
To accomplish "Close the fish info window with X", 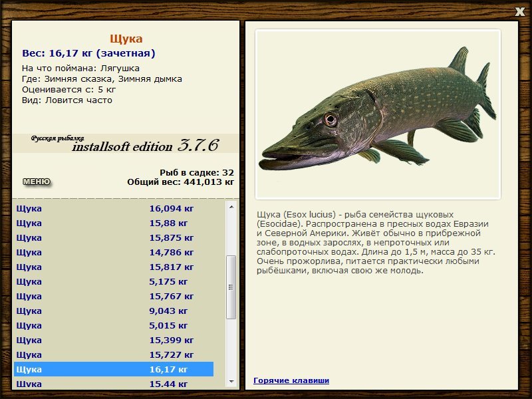I will tap(519, 11).
